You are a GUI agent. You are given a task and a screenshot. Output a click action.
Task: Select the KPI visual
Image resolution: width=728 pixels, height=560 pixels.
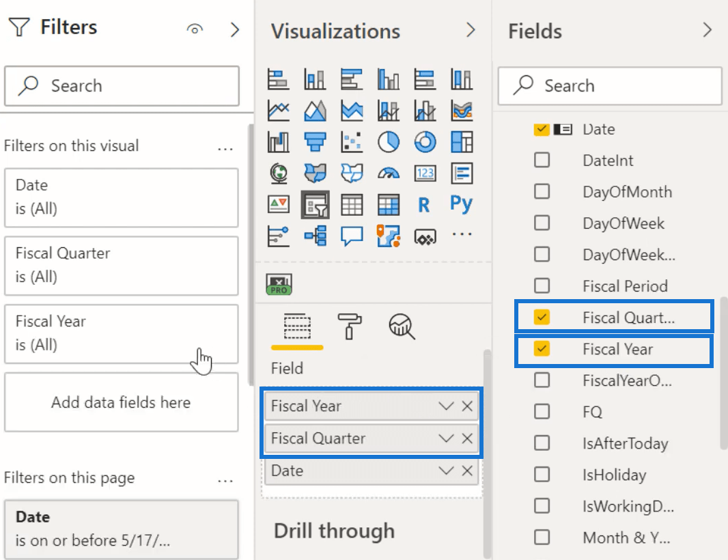coord(278,204)
